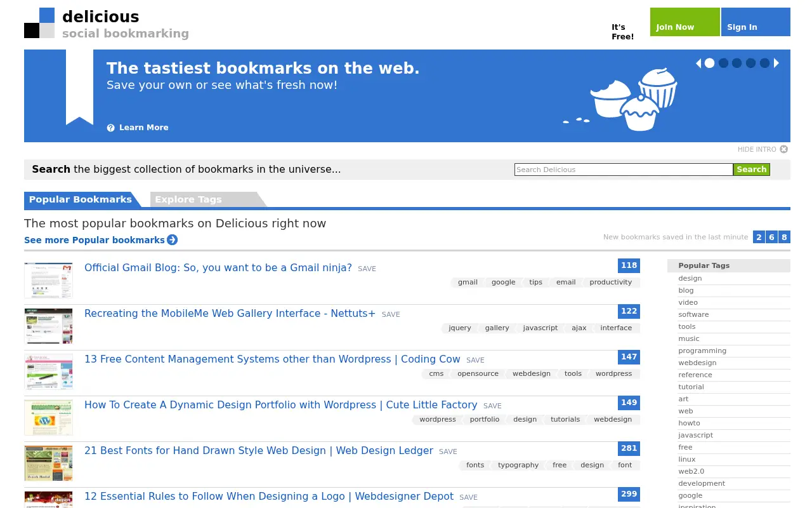The image size is (812, 508).
Task: Click the Join Now button
Action: (685, 22)
